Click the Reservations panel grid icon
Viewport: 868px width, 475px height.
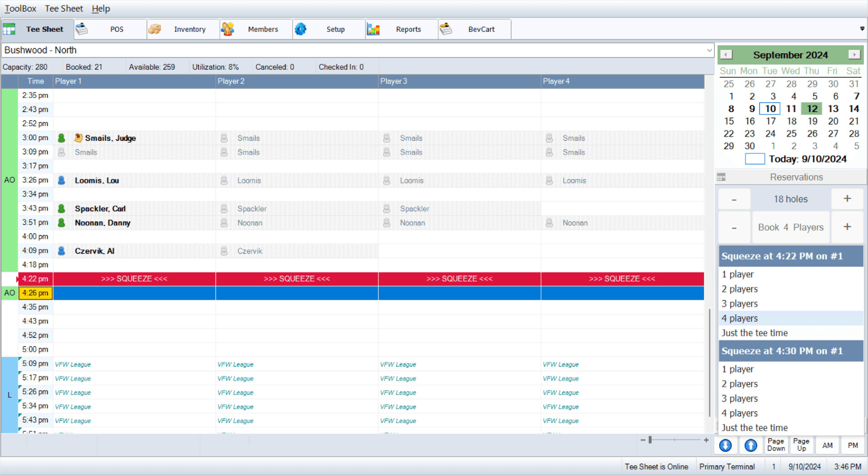click(x=721, y=177)
